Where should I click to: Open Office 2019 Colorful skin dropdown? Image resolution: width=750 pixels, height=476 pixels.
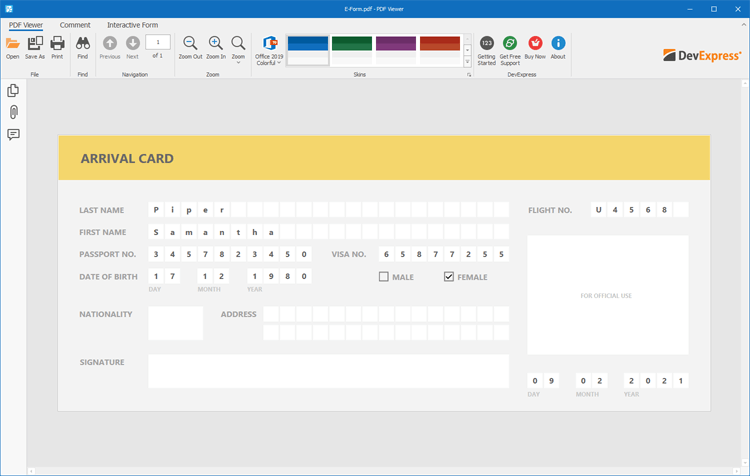[x=269, y=50]
